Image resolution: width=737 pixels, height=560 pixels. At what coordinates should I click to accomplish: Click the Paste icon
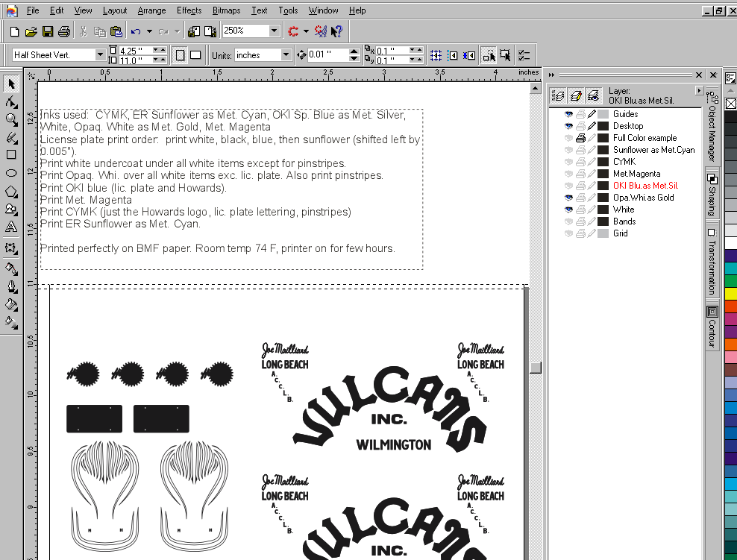tap(116, 31)
